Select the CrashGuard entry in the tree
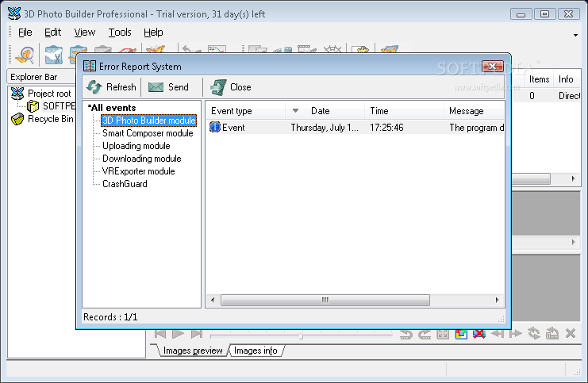Screen dimensions: 588x383 point(125,184)
